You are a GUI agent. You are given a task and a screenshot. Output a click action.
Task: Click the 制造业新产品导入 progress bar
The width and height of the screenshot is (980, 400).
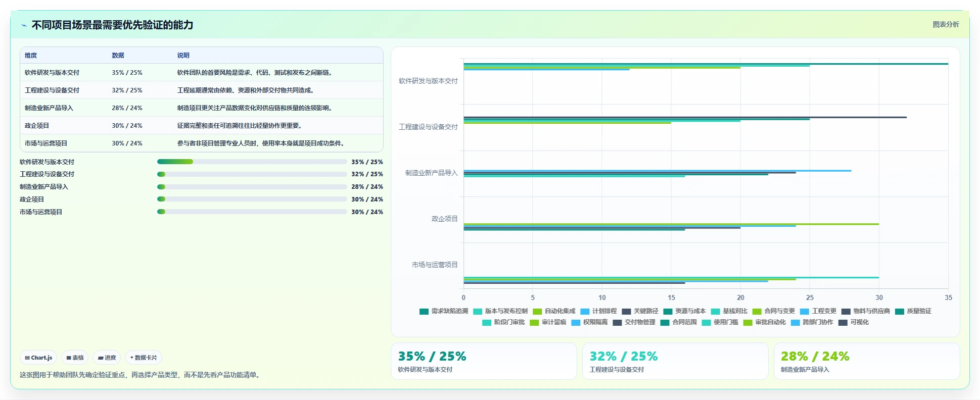[252, 187]
